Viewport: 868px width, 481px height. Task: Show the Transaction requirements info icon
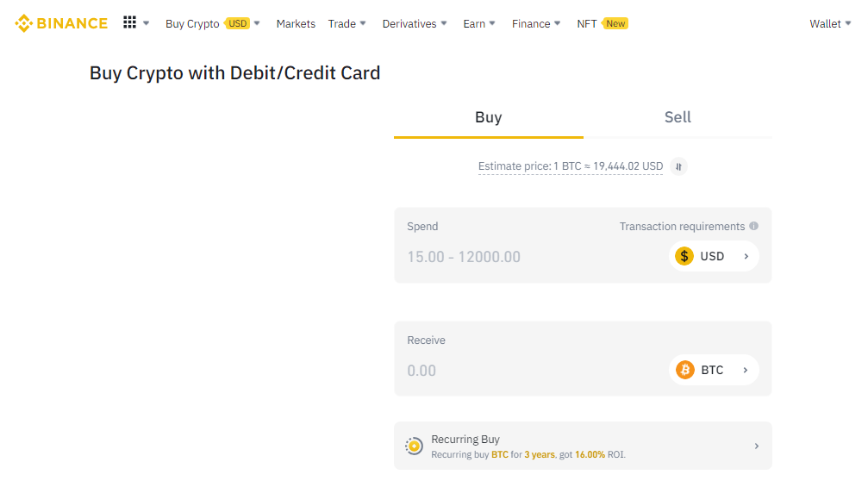point(753,226)
